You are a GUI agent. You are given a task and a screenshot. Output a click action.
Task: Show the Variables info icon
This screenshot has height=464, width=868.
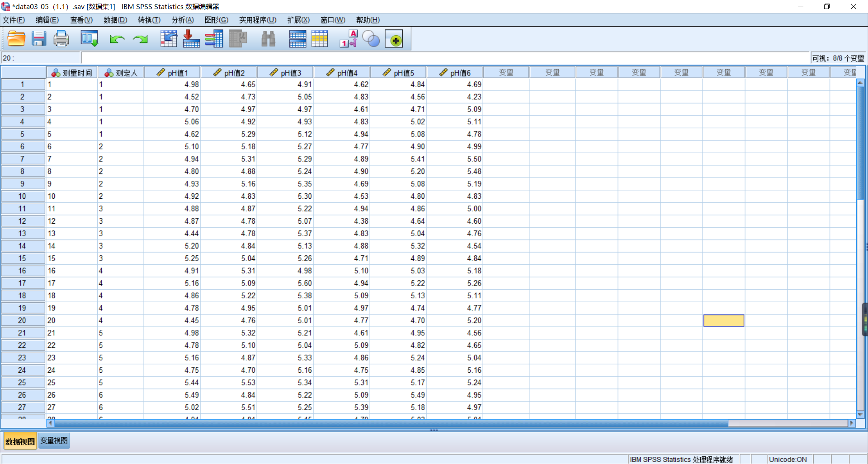[x=214, y=39]
